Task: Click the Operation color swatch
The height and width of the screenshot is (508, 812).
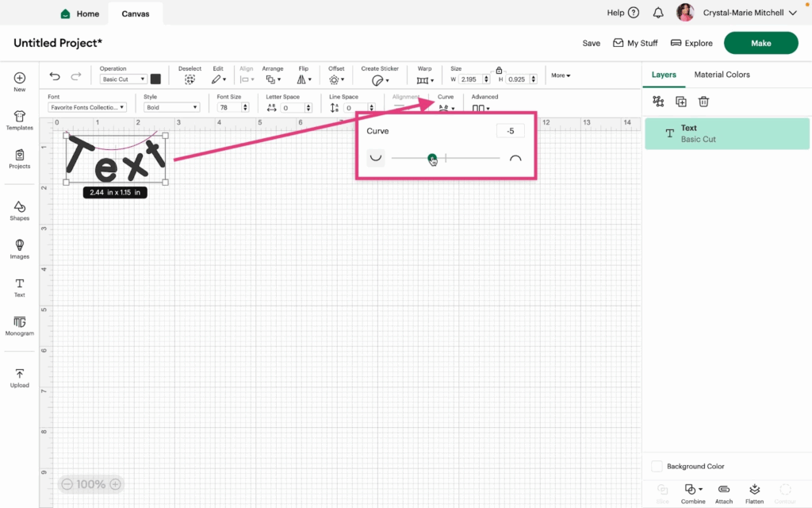Action: point(155,79)
